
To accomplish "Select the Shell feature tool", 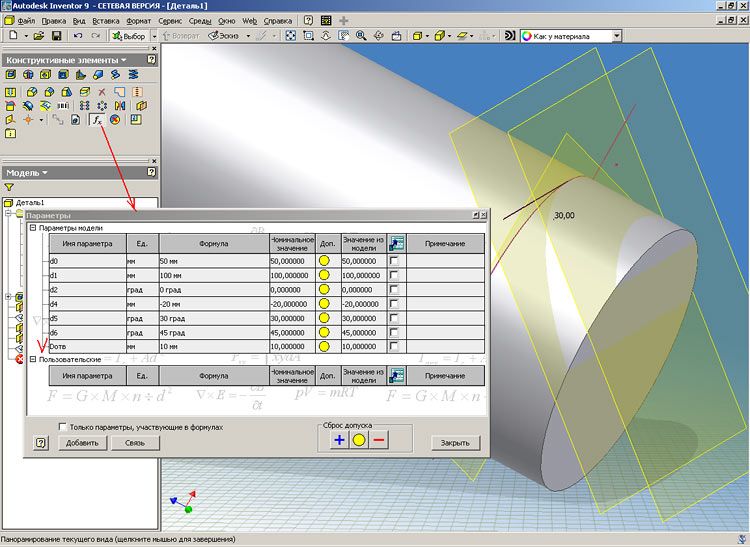I will coord(63,75).
